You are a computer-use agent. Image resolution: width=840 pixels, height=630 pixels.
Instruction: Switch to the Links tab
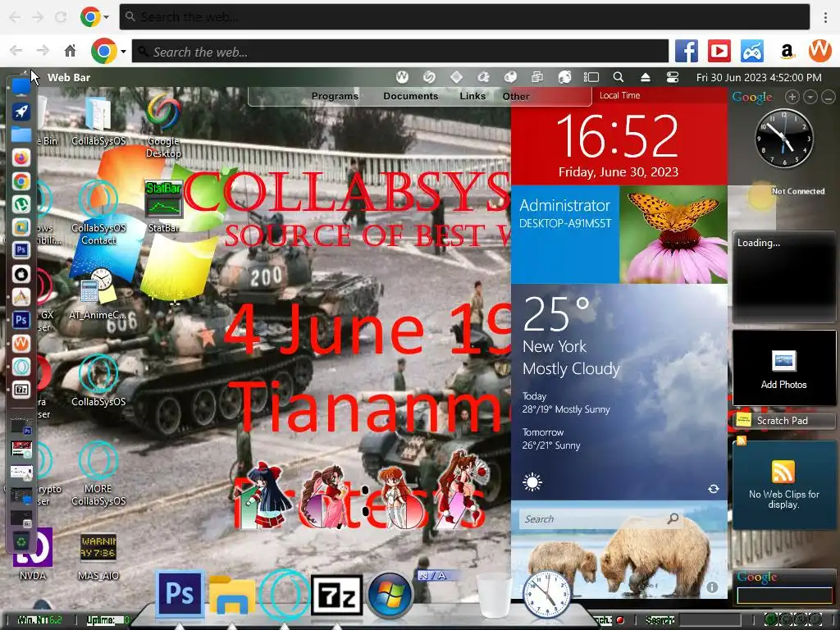click(x=472, y=97)
